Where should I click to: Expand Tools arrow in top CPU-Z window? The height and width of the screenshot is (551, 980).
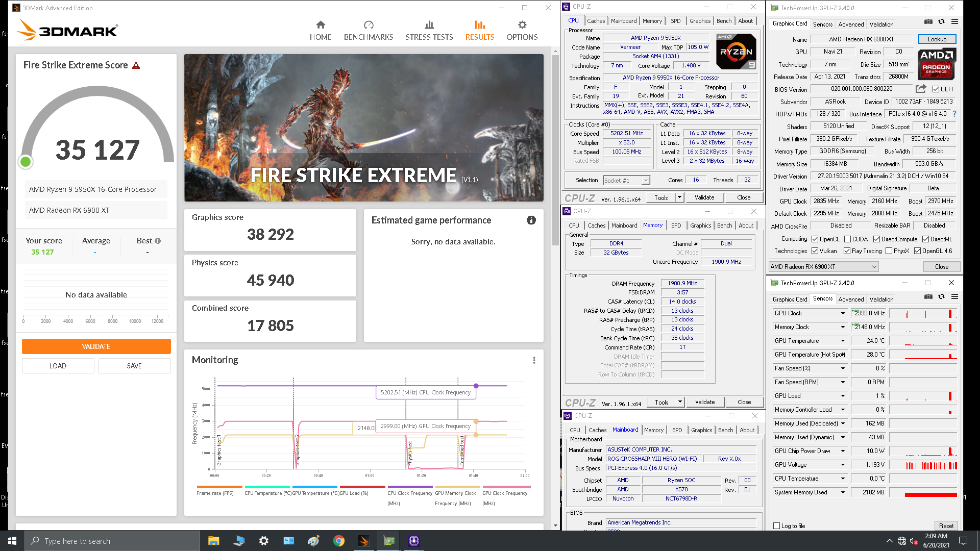pyautogui.click(x=679, y=197)
